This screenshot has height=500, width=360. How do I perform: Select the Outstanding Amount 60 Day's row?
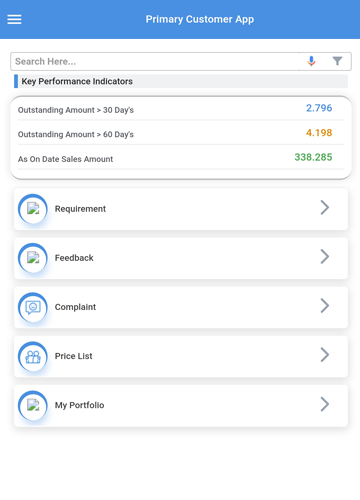point(181,133)
